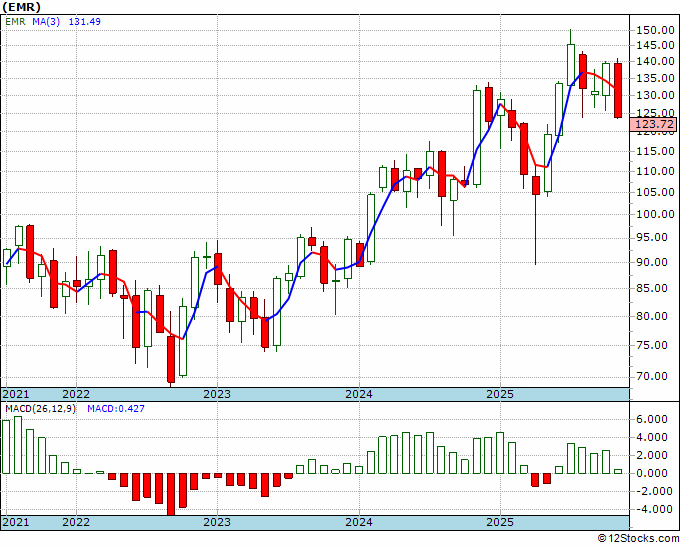Click 2025 on the MACD timeline
680x546 pixels.
click(x=500, y=522)
